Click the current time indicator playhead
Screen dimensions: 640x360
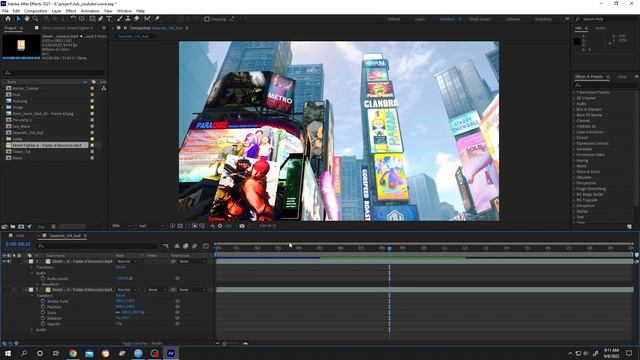tap(389, 248)
